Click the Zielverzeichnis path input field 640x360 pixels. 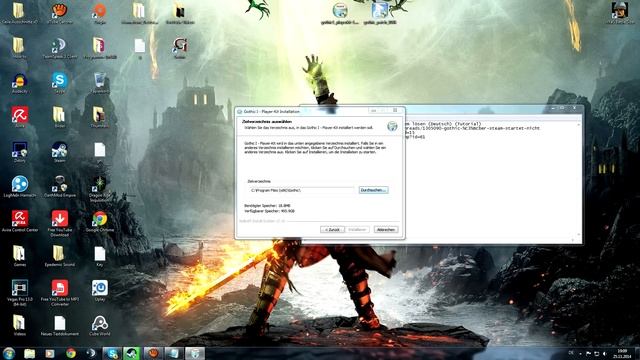click(301, 190)
